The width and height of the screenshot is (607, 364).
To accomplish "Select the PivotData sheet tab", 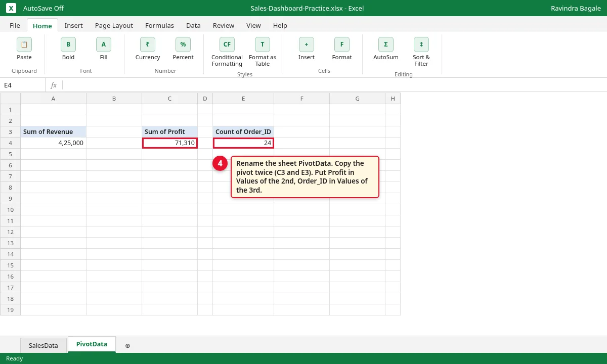I will [92, 344].
